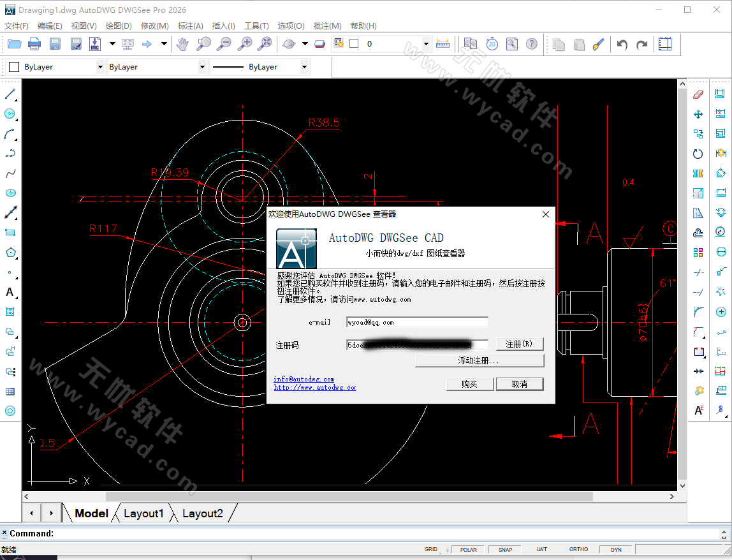Expand the ByLayer lineweight dropdown
Image resolution: width=732 pixels, height=560 pixels.
pyautogui.click(x=304, y=67)
